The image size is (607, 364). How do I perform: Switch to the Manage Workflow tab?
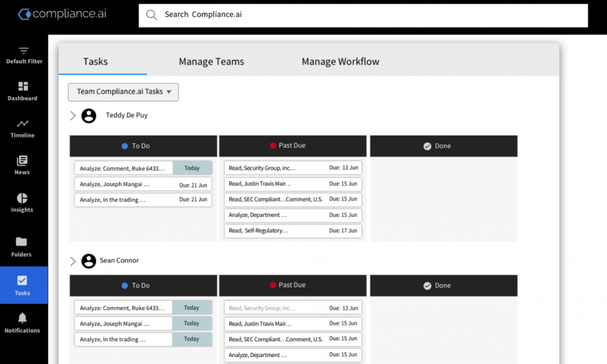tap(340, 62)
